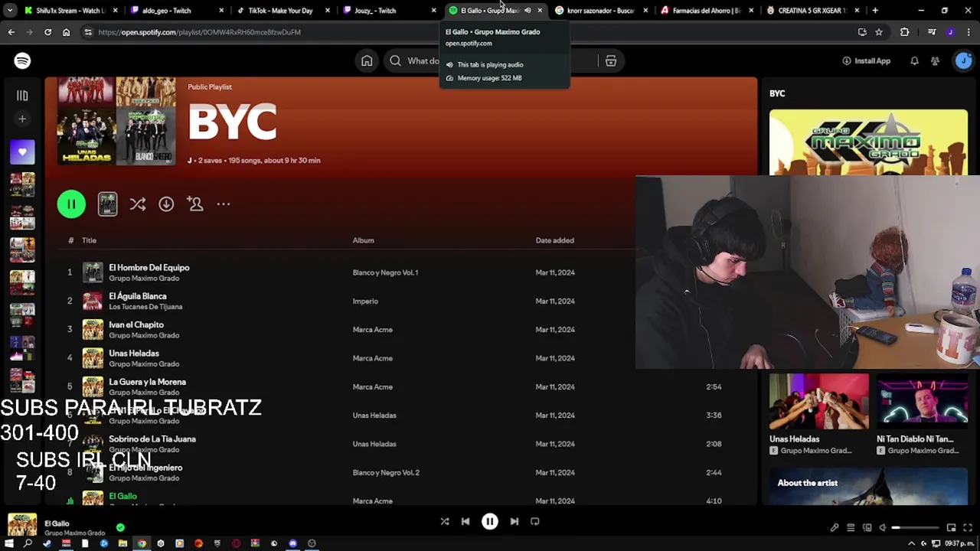The image size is (980, 551).
Task: Open the playlist cover preview button
Action: [x=107, y=204]
